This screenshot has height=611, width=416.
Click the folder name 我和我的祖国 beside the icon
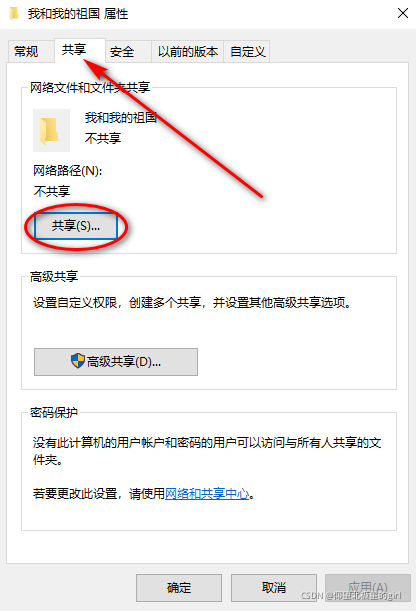click(121, 117)
